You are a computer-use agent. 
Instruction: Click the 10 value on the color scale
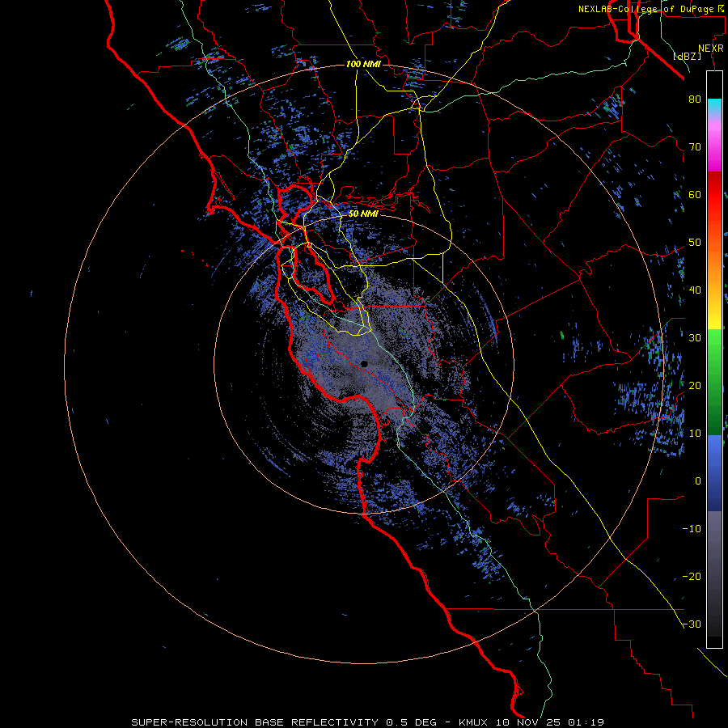pos(695,434)
